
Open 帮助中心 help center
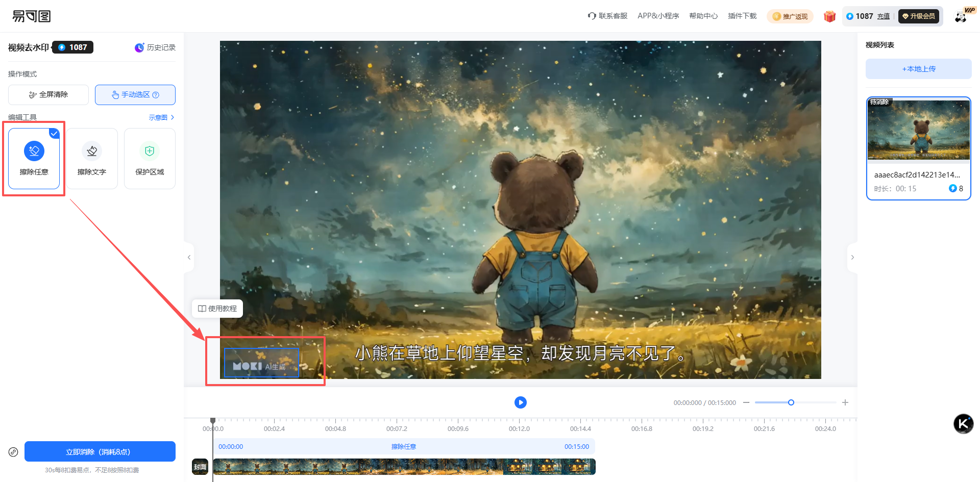[x=703, y=16]
